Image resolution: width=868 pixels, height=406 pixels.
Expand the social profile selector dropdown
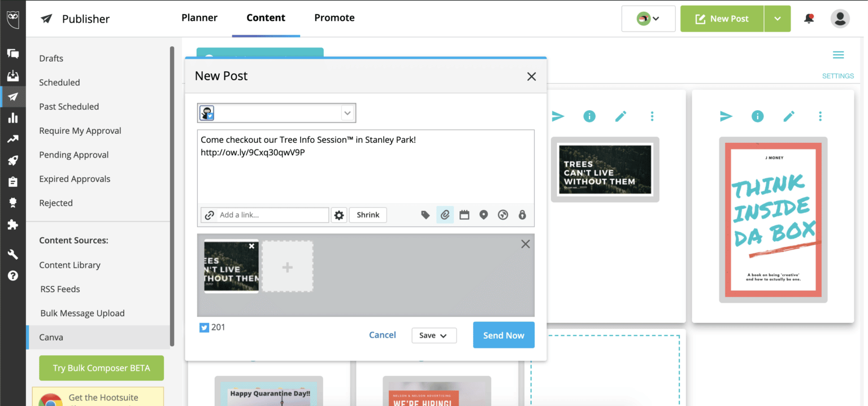coord(347,113)
